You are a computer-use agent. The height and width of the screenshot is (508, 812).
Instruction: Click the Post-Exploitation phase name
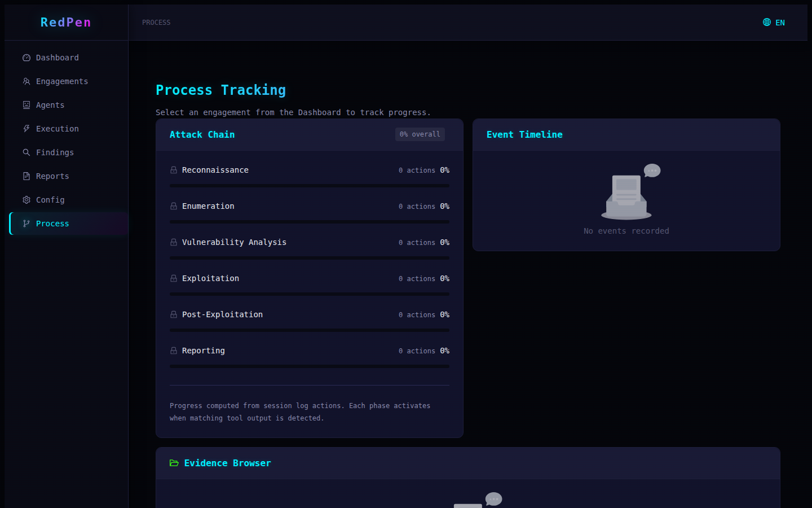(222, 314)
